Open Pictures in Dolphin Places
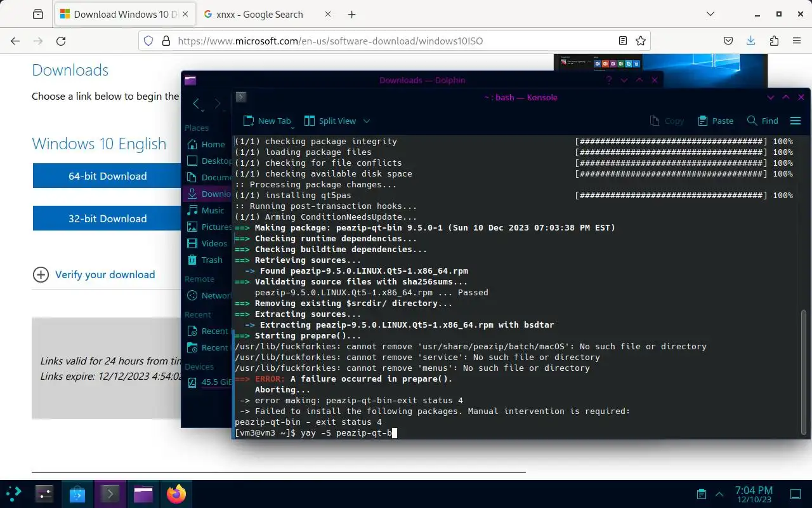 click(x=209, y=227)
